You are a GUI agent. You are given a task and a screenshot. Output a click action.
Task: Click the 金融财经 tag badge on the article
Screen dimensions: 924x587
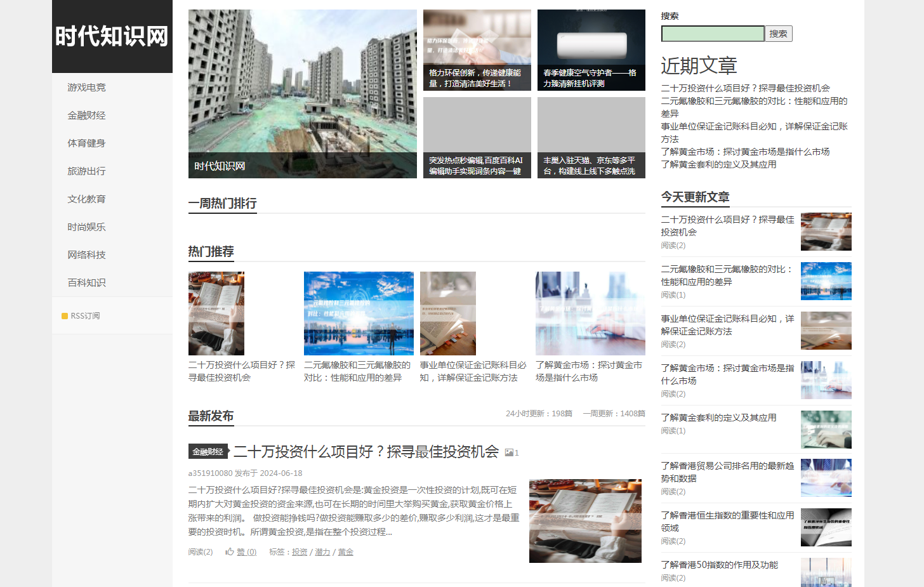(208, 452)
